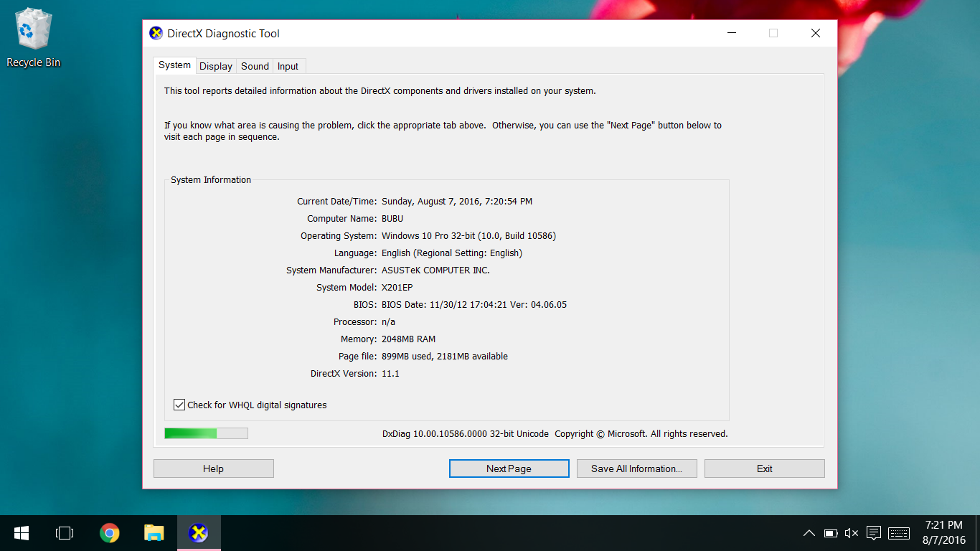The height and width of the screenshot is (551, 980).
Task: Click the Language value English (Regional Setting)
Action: (x=452, y=253)
